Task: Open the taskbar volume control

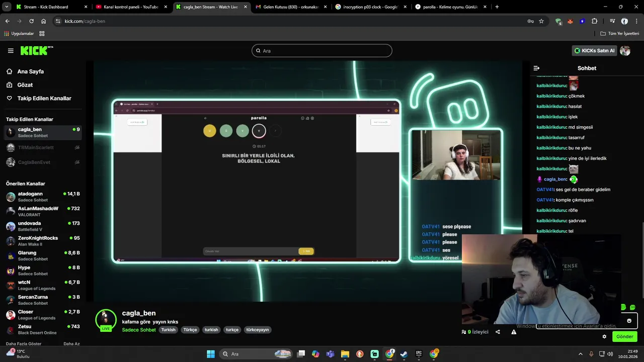Action: (x=610, y=354)
